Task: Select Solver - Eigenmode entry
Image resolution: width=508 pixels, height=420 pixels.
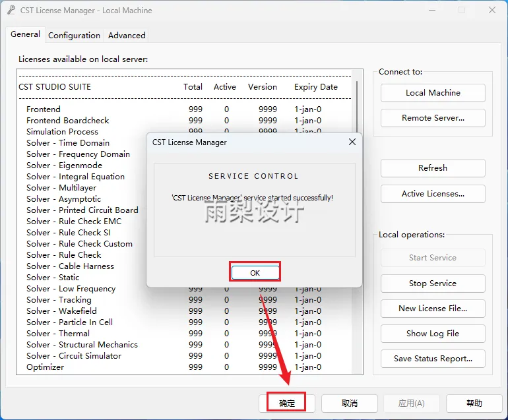Action: (x=64, y=165)
